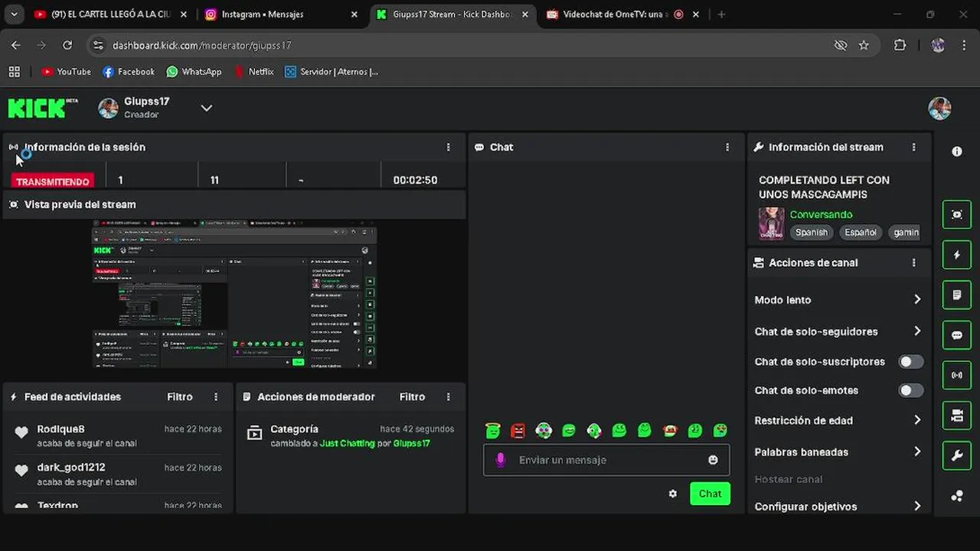Click the message input field

click(606, 460)
